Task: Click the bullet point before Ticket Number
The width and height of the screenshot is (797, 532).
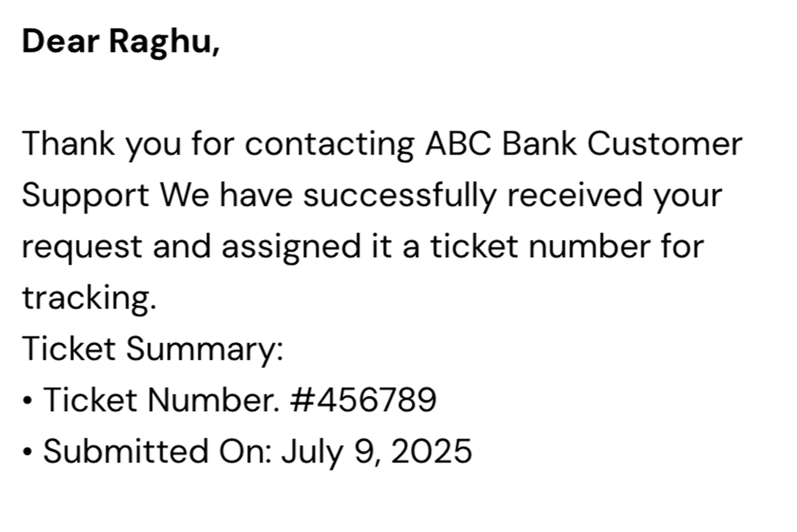Action: tap(28, 401)
